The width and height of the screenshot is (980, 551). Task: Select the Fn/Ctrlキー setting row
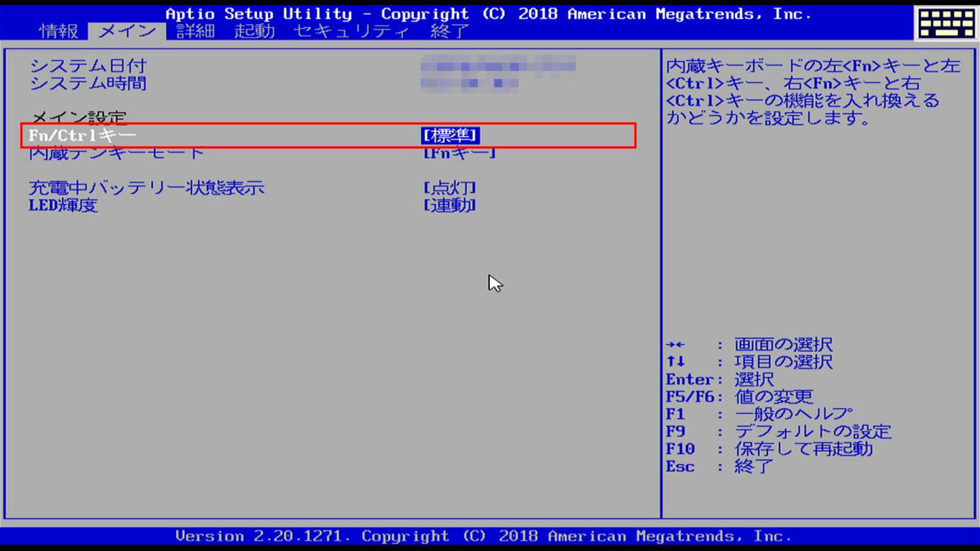[x=83, y=135]
